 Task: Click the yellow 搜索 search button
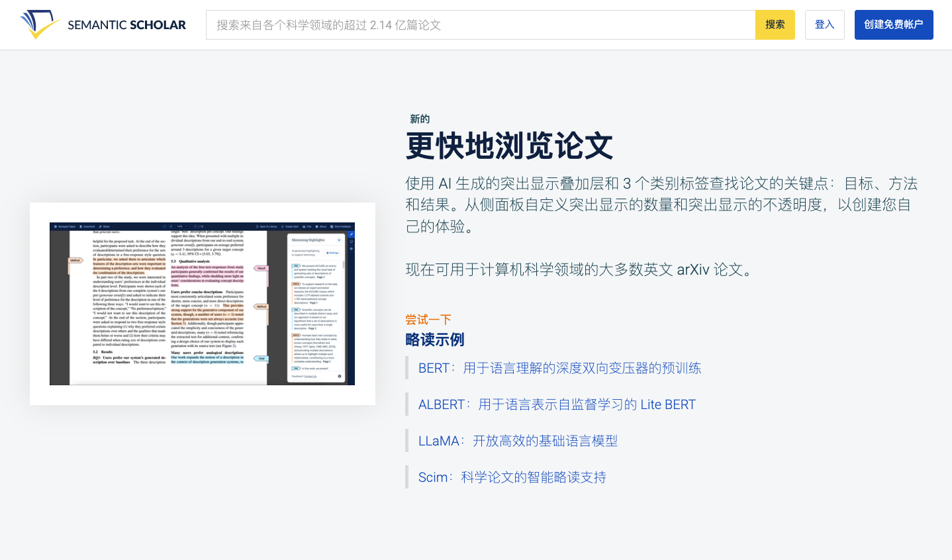pyautogui.click(x=775, y=24)
